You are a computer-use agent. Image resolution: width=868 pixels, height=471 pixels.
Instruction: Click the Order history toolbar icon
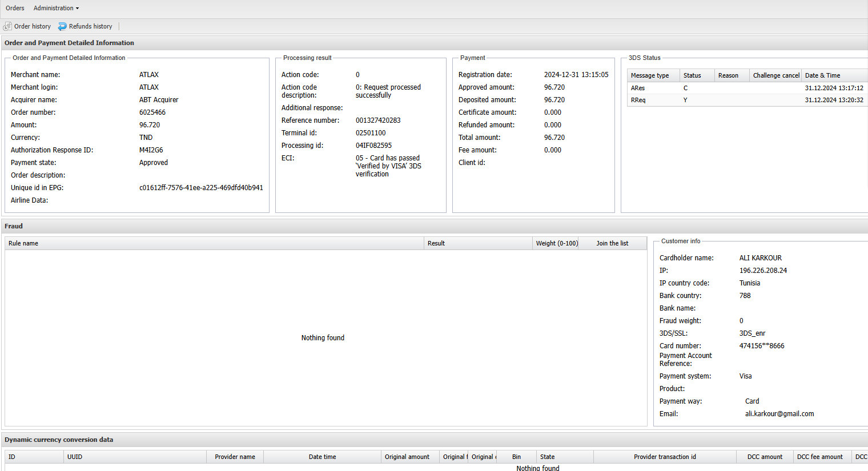[7, 26]
